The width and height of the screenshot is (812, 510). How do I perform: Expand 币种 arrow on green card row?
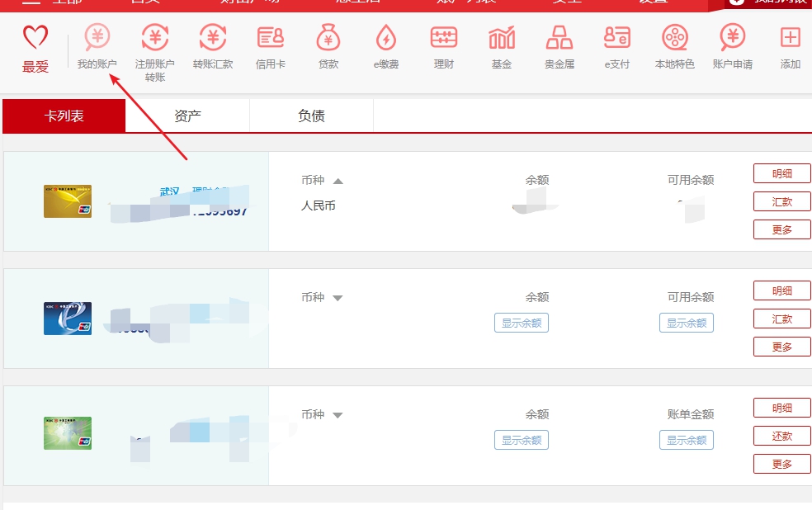[x=338, y=415]
